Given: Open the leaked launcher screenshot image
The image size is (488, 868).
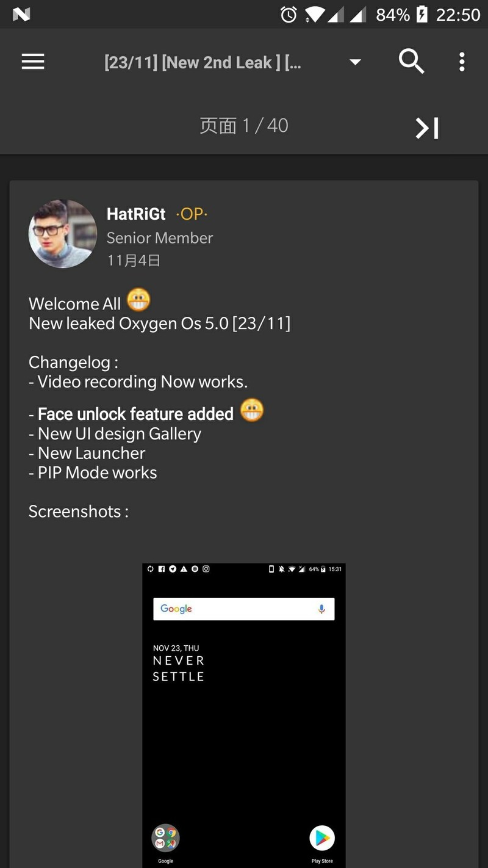Looking at the screenshot, I should (x=244, y=715).
